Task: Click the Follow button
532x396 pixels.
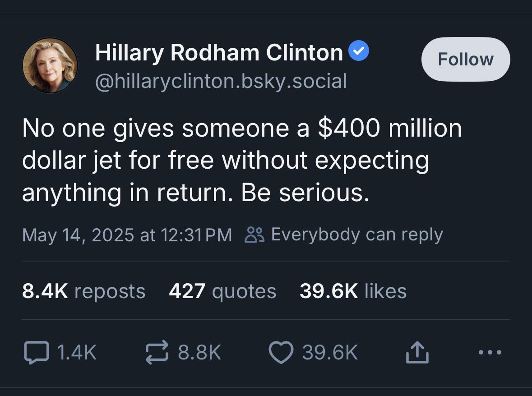Action: point(465,59)
